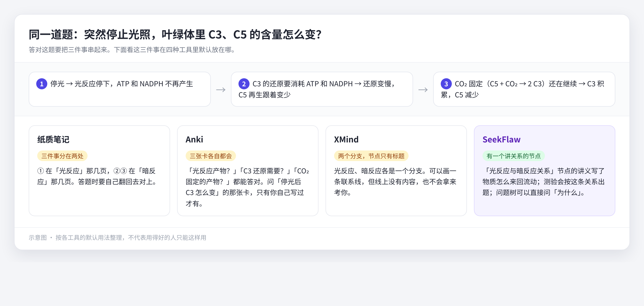This screenshot has height=306, width=644.
Task: Click the SeekFlaw card heading
Action: coord(501,139)
